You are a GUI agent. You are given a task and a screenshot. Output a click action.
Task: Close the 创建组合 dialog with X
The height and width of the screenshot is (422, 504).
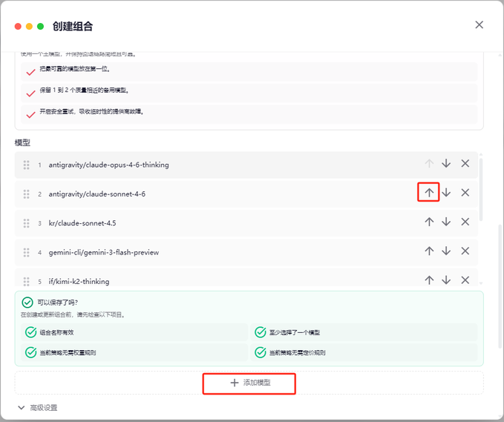click(x=479, y=24)
